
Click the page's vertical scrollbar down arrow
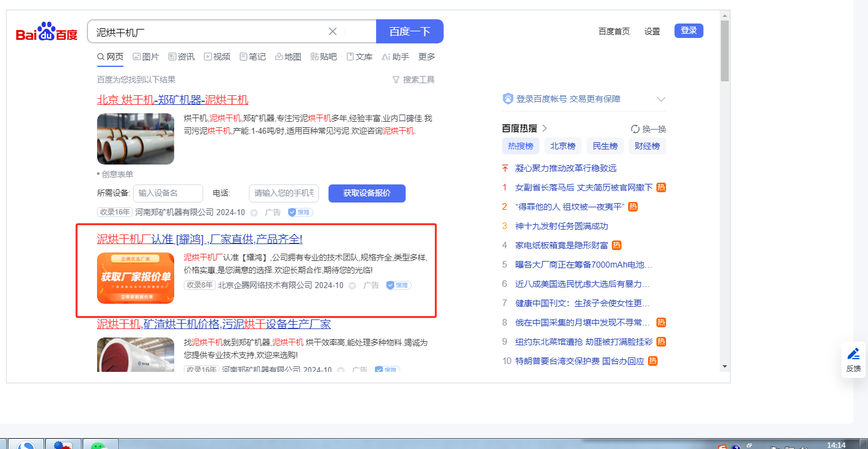pos(725,366)
